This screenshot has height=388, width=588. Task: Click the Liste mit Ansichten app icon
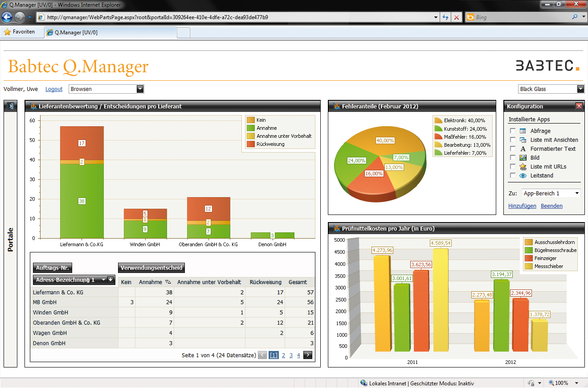click(523, 140)
